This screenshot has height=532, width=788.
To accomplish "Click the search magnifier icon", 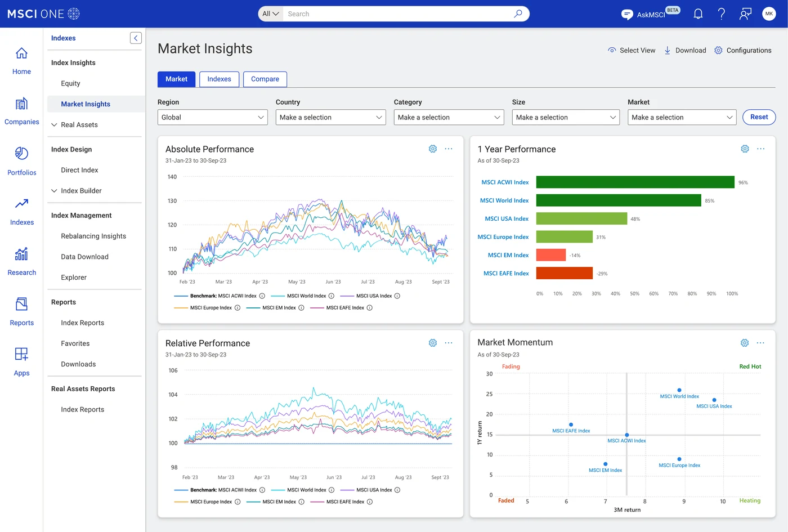I will click(518, 14).
